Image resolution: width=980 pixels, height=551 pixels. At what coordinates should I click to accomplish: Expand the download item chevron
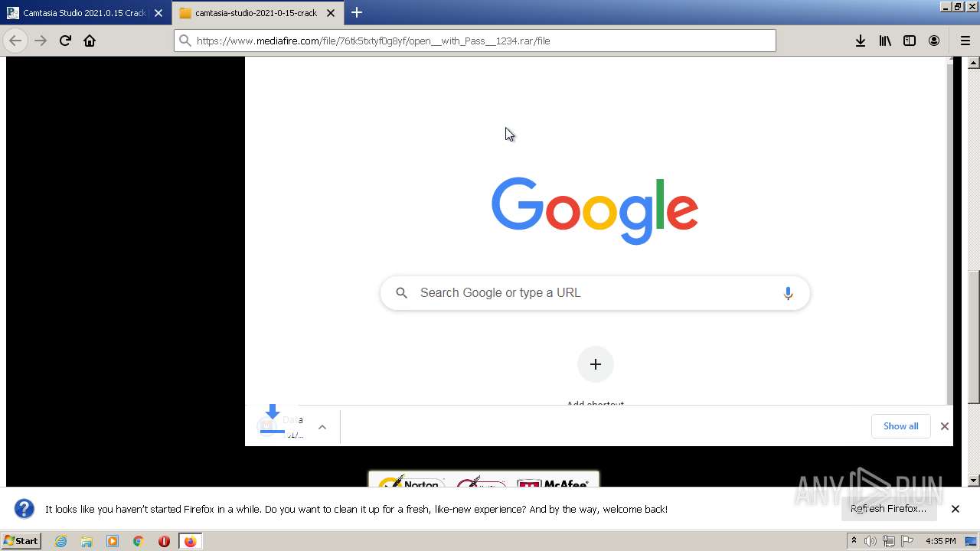point(322,427)
